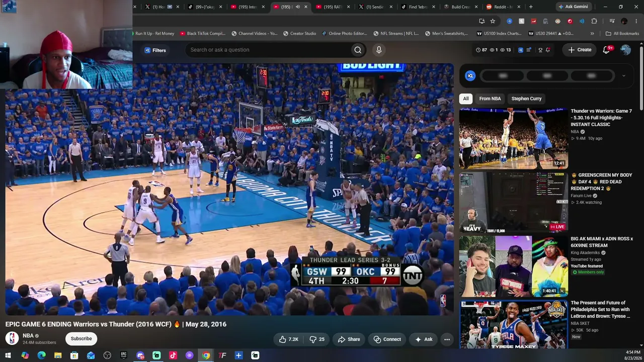
Task: Open the Create menu
Action: pyautogui.click(x=580, y=50)
